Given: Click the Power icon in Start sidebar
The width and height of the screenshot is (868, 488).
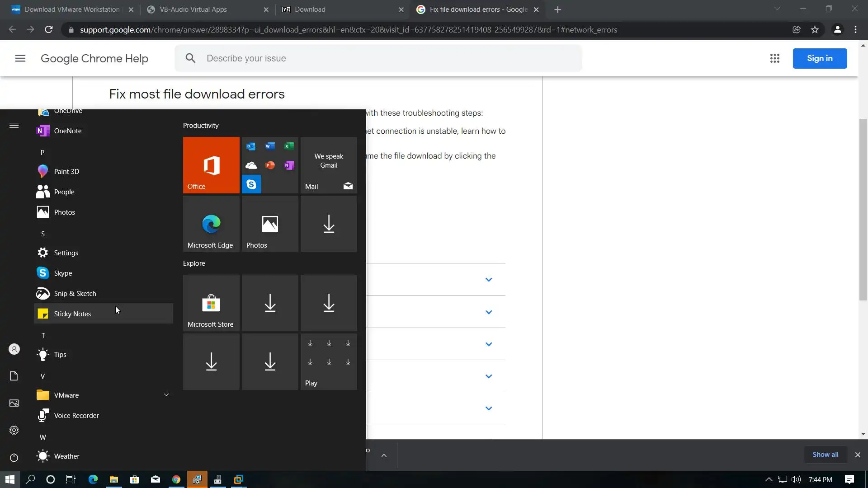Looking at the screenshot, I should coord(14,457).
